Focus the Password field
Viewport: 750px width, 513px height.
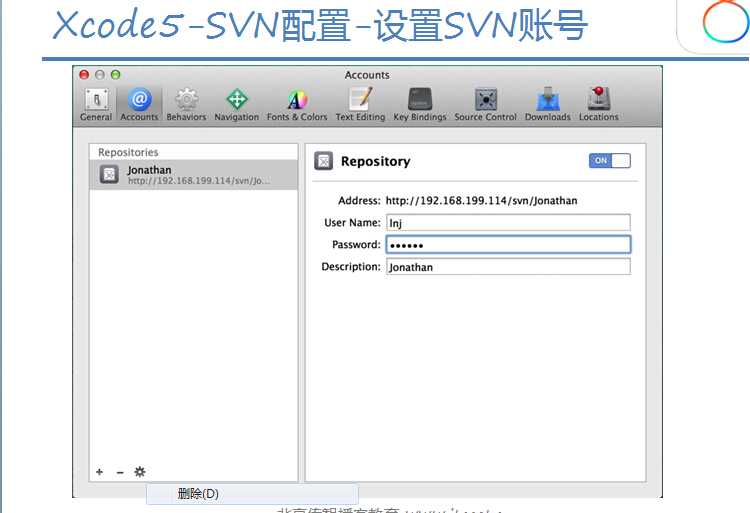(x=508, y=245)
